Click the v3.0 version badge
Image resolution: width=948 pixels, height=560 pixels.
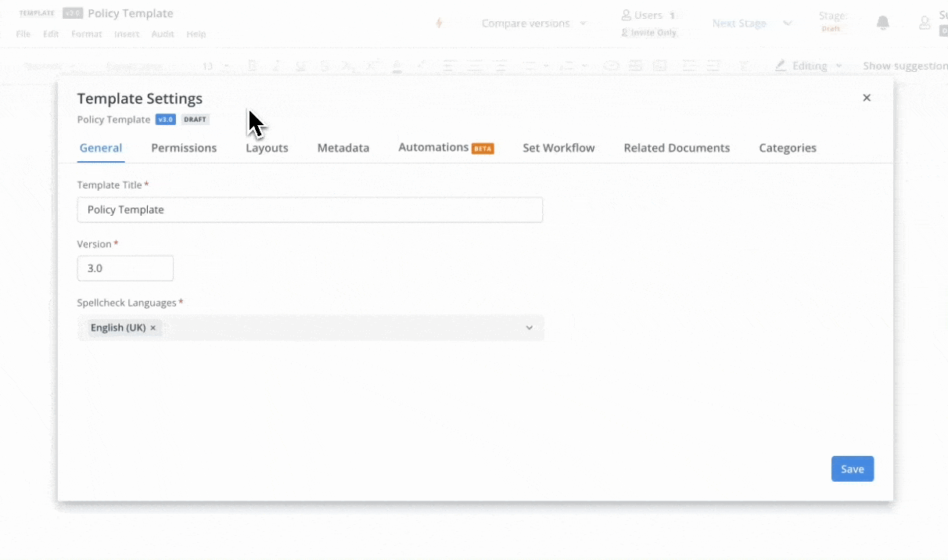165,120
